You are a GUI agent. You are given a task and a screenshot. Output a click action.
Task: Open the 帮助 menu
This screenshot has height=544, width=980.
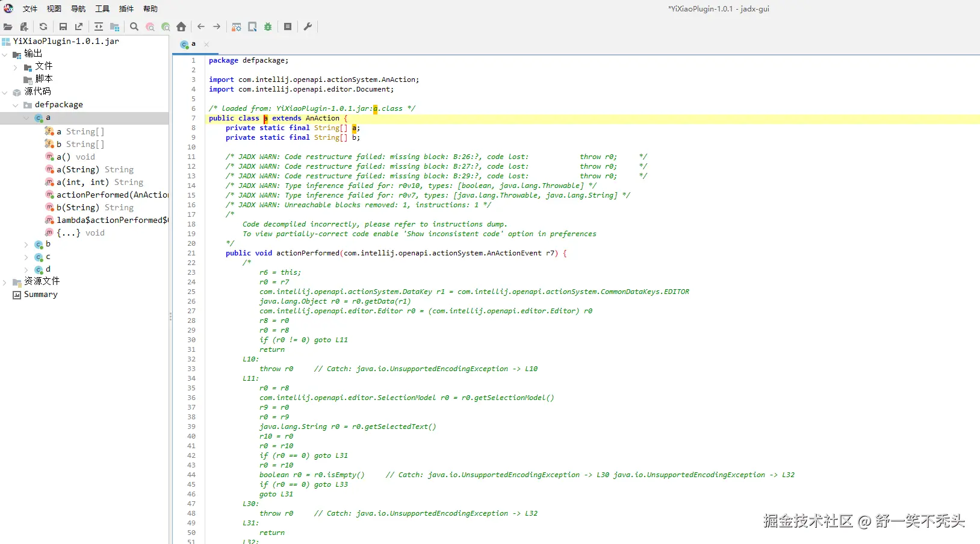pyautogui.click(x=150, y=9)
